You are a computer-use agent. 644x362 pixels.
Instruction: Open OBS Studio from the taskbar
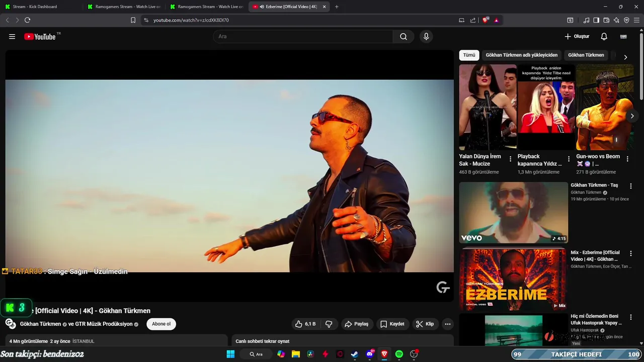tap(414, 354)
